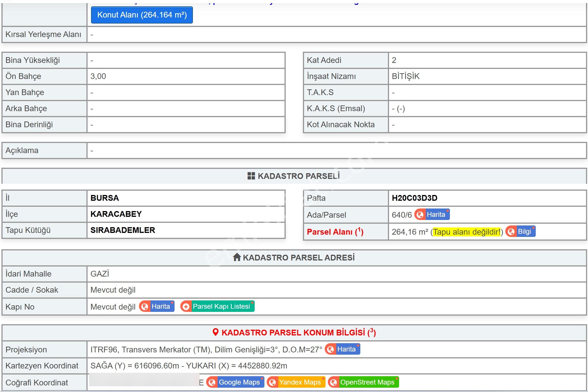This screenshot has height=392, width=588.
Task: Select the Ada/Parsel value 640/6
Action: (402, 215)
